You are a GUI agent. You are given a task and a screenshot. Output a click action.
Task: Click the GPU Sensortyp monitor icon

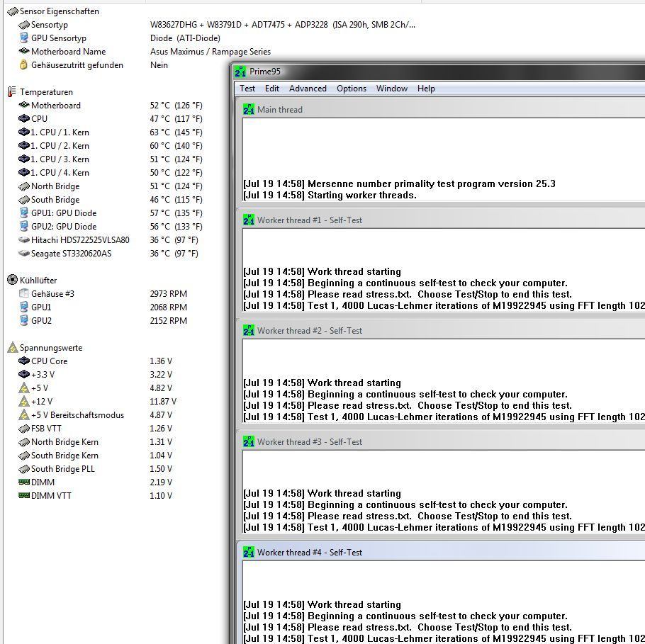[x=24, y=38]
